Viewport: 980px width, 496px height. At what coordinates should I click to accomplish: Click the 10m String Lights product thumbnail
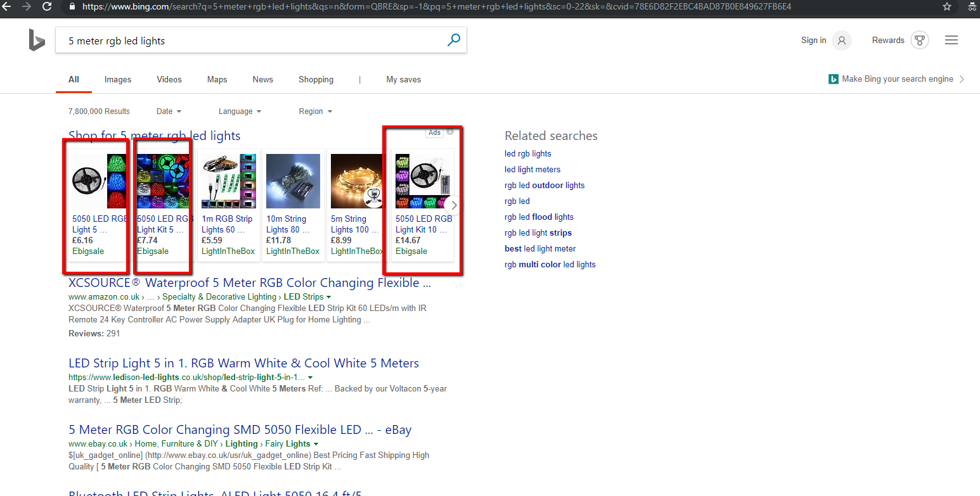(x=293, y=181)
